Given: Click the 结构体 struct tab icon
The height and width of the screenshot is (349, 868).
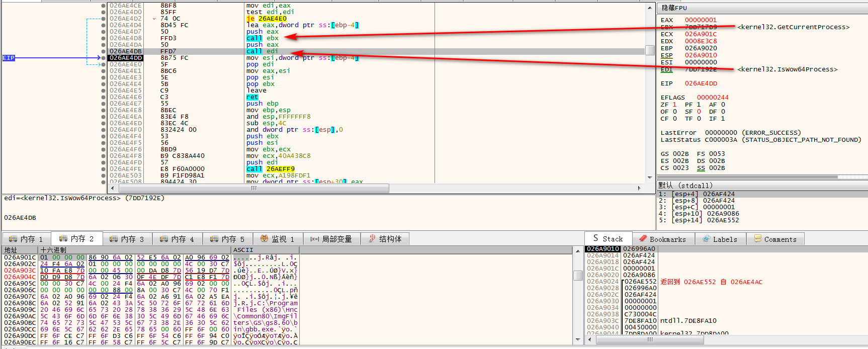Looking at the screenshot, I should point(372,239).
